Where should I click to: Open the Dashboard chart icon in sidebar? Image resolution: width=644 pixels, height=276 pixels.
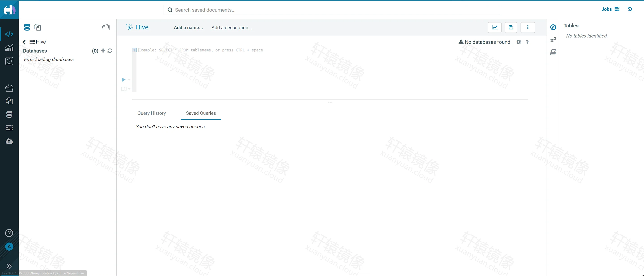9,48
